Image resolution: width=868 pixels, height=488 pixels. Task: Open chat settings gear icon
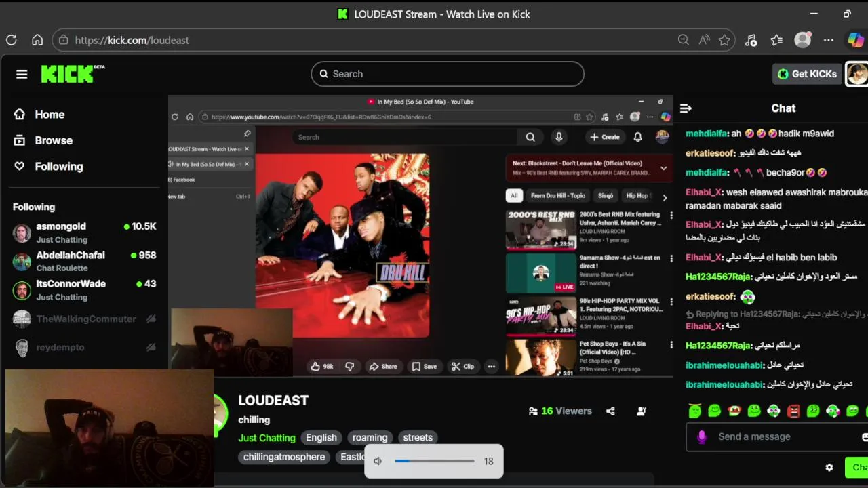click(x=829, y=467)
